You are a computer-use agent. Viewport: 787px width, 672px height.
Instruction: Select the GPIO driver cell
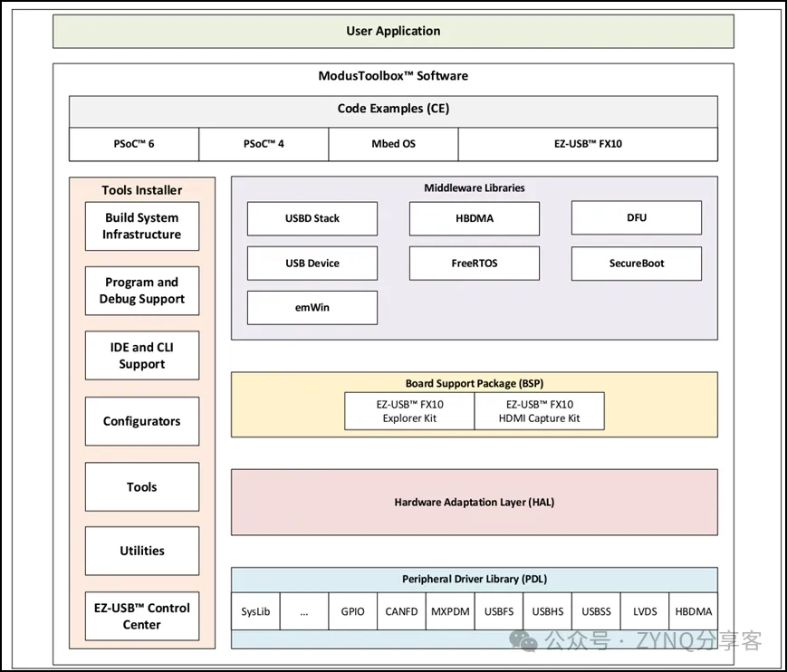click(353, 611)
